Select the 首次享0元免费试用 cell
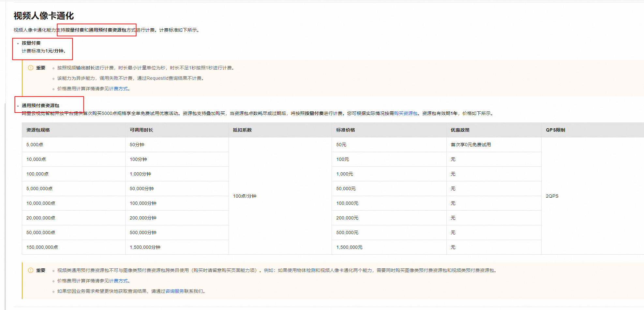Screen dimensions: 644x310 click(494, 145)
